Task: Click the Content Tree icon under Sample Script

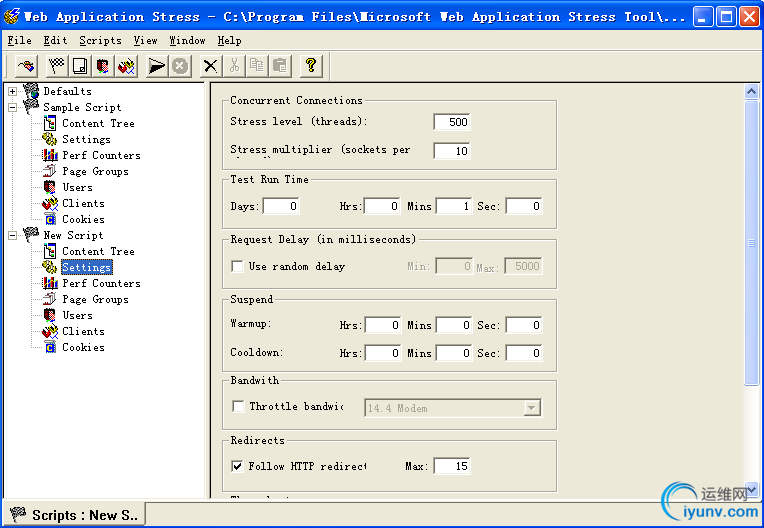Action: pos(50,123)
